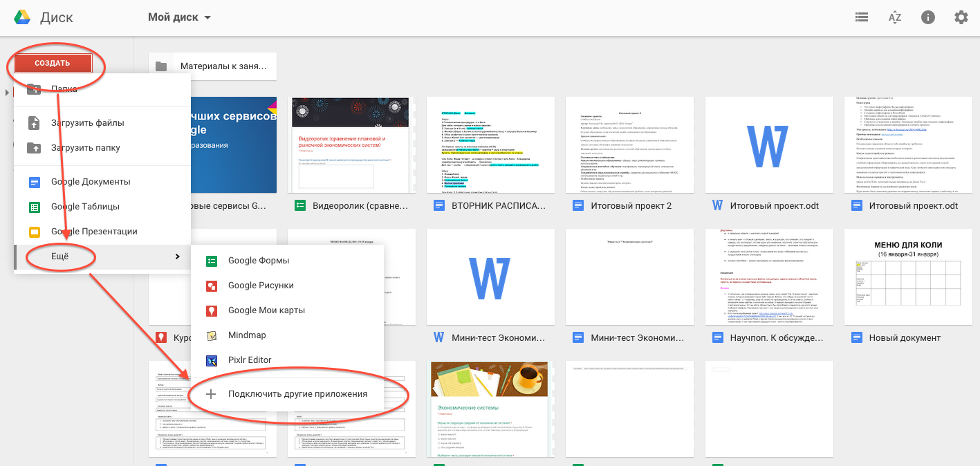Click the Диск title text
Viewport: 980px width, 466px height.
(x=57, y=17)
